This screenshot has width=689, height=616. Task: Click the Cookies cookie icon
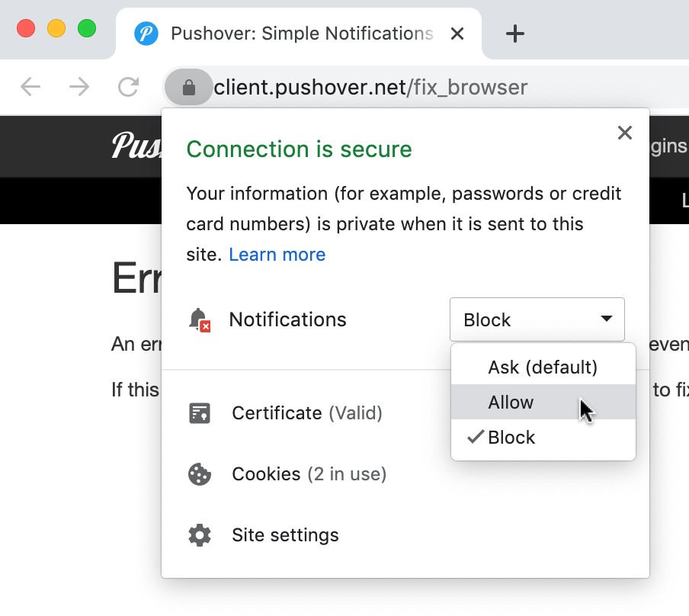click(199, 473)
